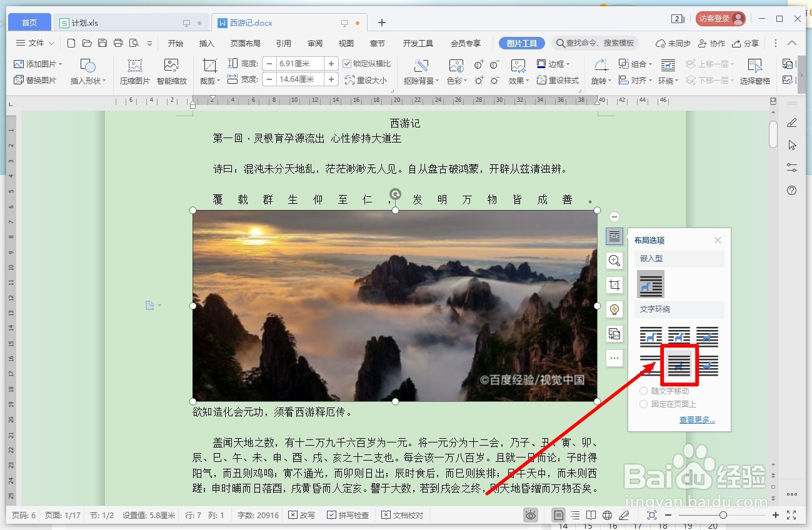Viewport: 812px width, 530px height.
Task: Click the lightbulb smart suggestion button
Action: tap(614, 309)
